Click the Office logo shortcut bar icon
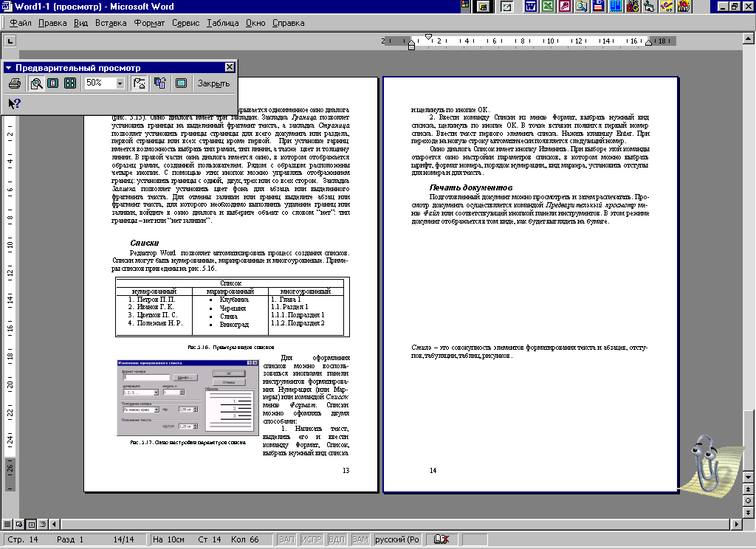Image resolution: width=756 pixels, height=549 pixels. coord(465,6)
